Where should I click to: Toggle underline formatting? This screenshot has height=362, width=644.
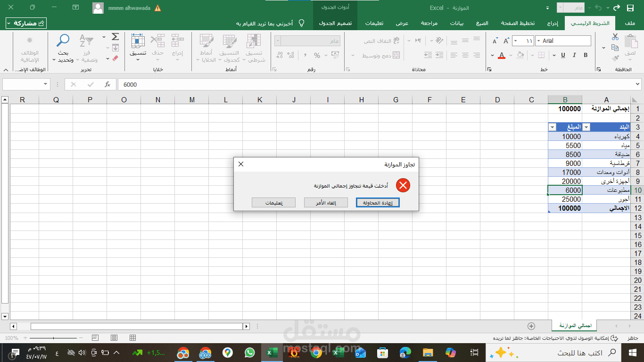(563, 55)
